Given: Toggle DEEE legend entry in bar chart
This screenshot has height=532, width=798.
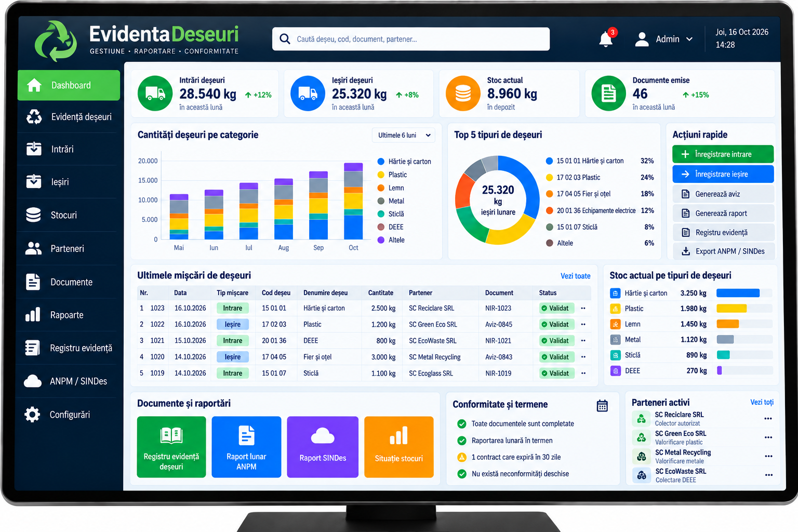Looking at the screenshot, I should (391, 227).
